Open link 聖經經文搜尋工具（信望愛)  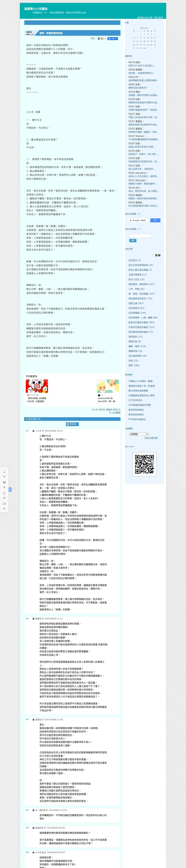click(142, 386)
